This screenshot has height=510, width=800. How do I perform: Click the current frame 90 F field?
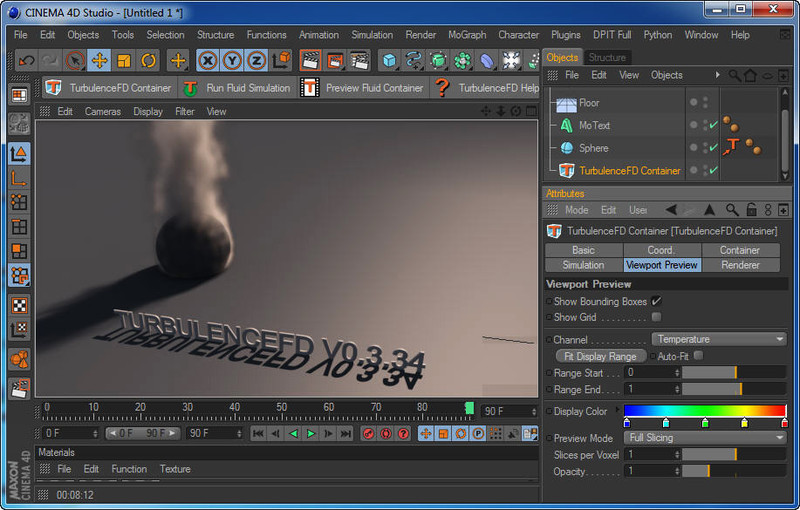[x=509, y=411]
